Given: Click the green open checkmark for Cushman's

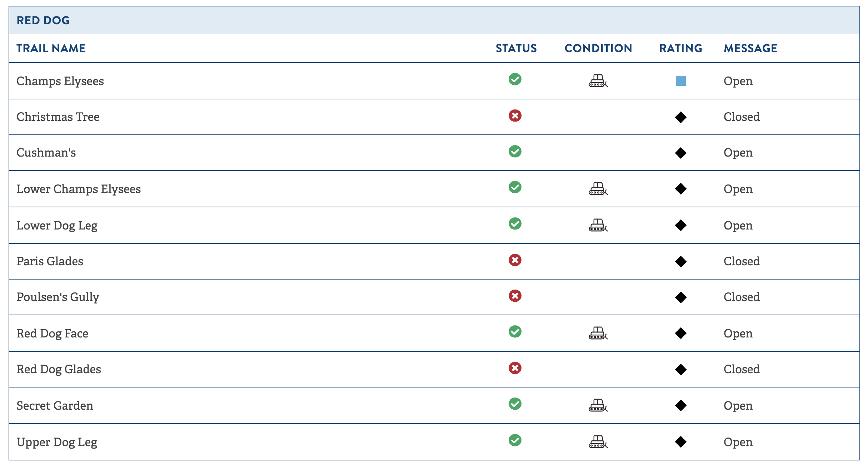Looking at the screenshot, I should tap(515, 151).
